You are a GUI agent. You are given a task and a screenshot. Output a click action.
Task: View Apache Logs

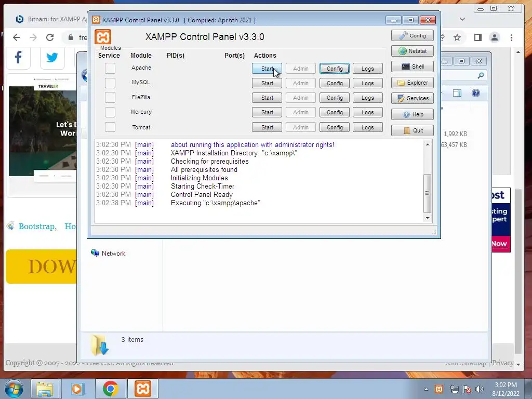coord(367,69)
